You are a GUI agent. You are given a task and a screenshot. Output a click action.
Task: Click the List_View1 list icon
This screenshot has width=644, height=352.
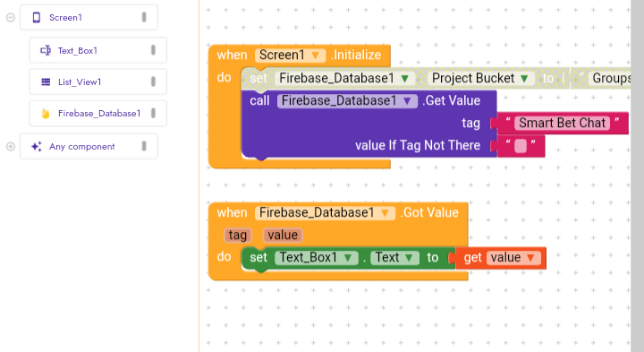(x=46, y=82)
